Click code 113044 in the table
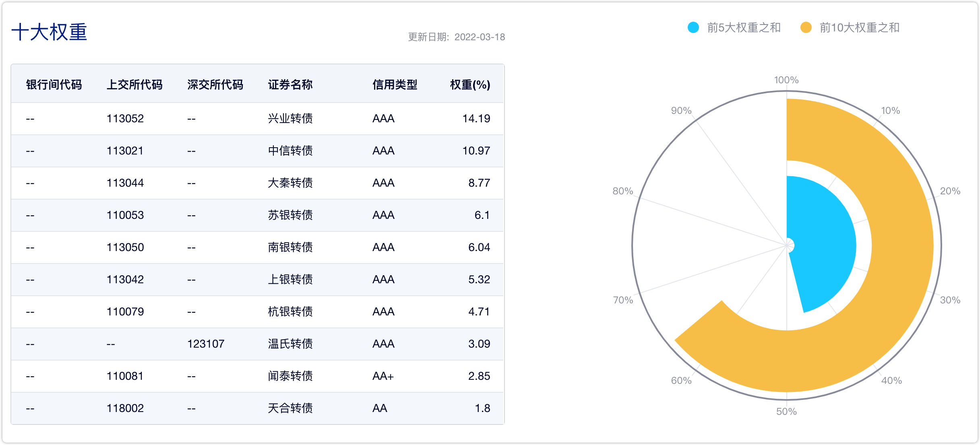 pyautogui.click(x=125, y=183)
